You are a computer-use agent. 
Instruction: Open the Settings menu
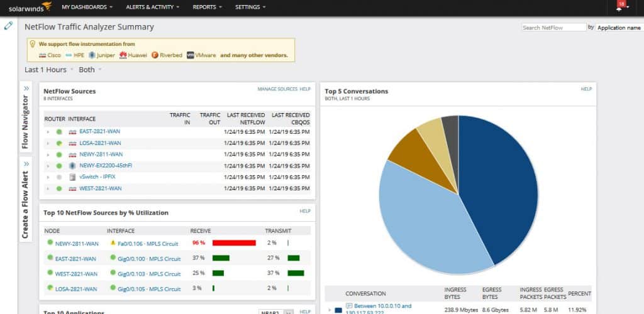[x=250, y=7]
